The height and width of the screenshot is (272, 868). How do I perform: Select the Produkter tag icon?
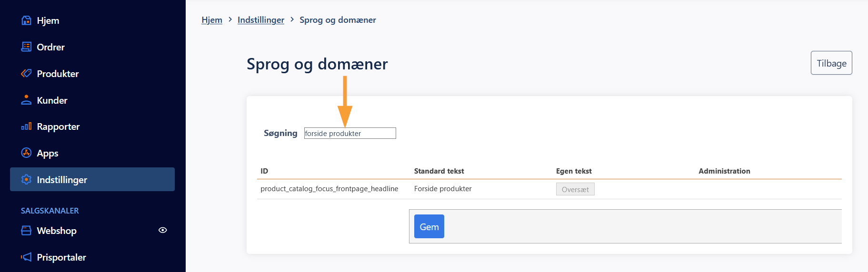click(x=26, y=73)
